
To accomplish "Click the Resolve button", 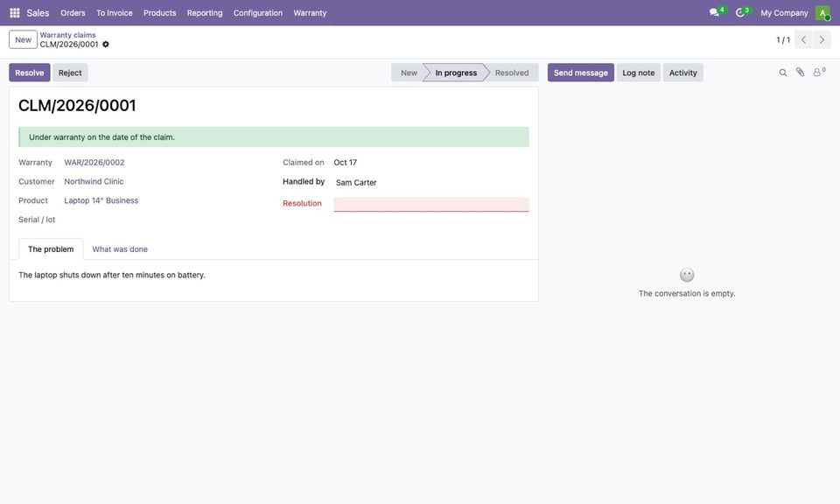I will click(30, 73).
